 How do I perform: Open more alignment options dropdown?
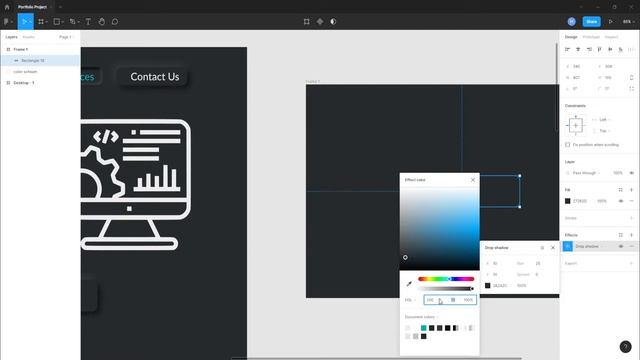click(631, 49)
